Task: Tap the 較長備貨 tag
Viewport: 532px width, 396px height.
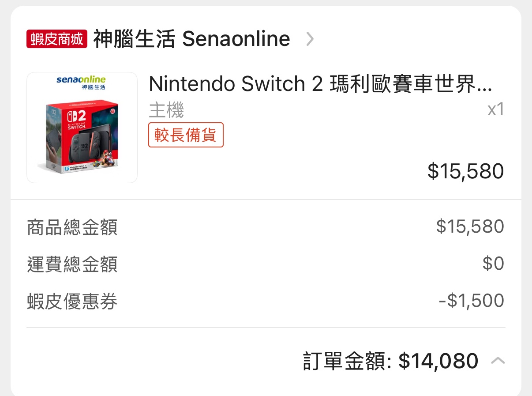Action: pos(186,135)
